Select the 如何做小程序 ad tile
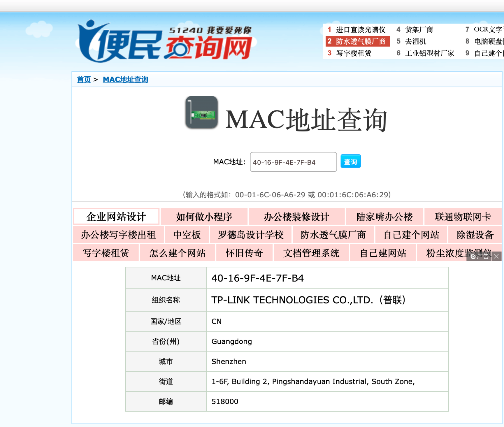Screen dimensions: 504x427 204,217
